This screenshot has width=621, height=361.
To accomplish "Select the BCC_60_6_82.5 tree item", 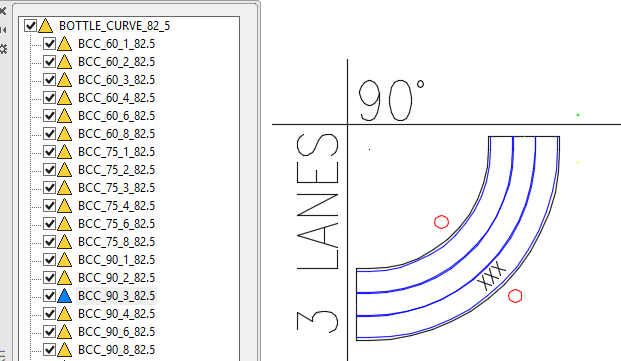I will click(x=116, y=116).
